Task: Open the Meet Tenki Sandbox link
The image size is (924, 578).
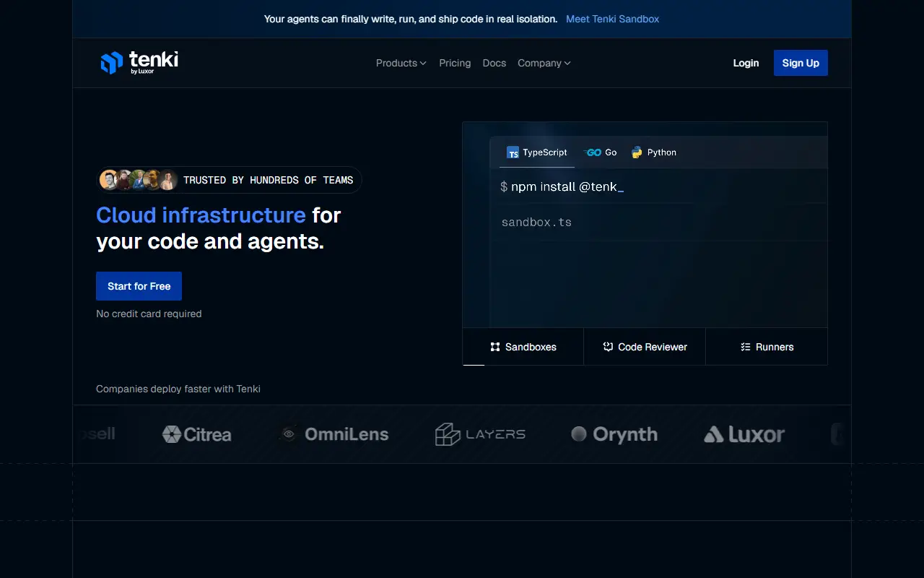Action: tap(612, 19)
